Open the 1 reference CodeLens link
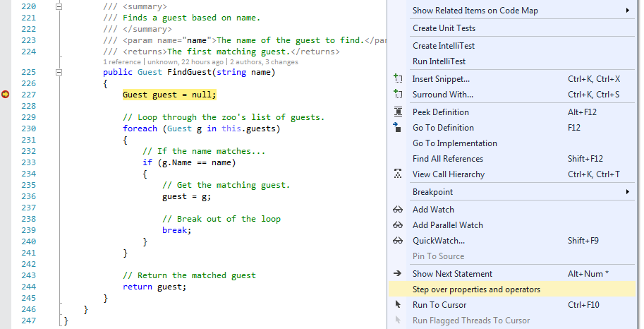Viewport: 644px width, 329px height. (x=121, y=62)
